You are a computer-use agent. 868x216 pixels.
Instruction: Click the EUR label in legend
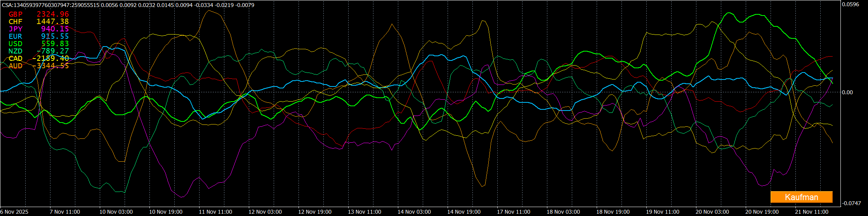coord(16,36)
